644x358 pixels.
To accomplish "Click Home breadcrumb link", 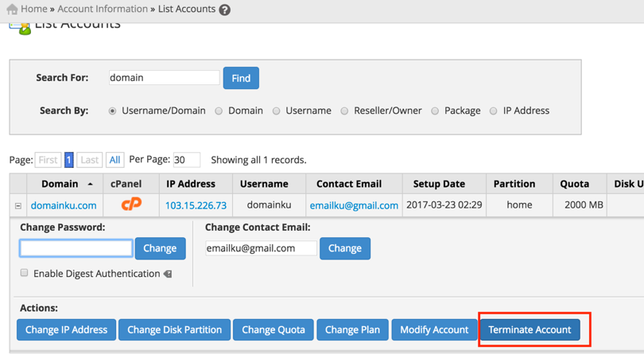I will pyautogui.click(x=34, y=9).
